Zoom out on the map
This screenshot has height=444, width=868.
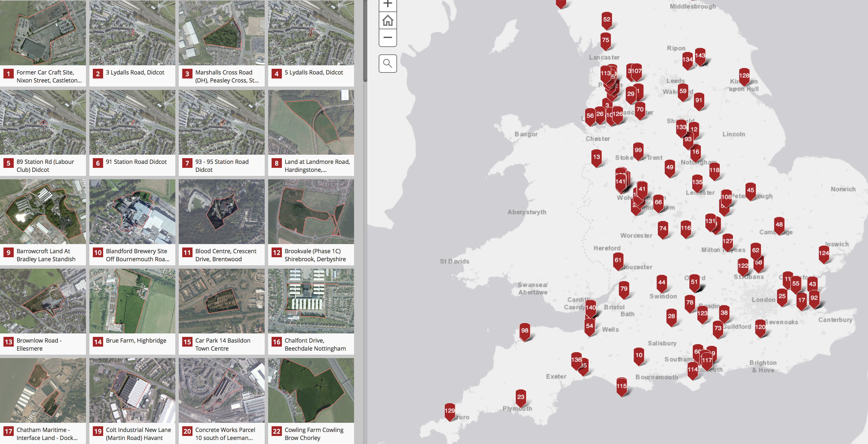tap(388, 38)
